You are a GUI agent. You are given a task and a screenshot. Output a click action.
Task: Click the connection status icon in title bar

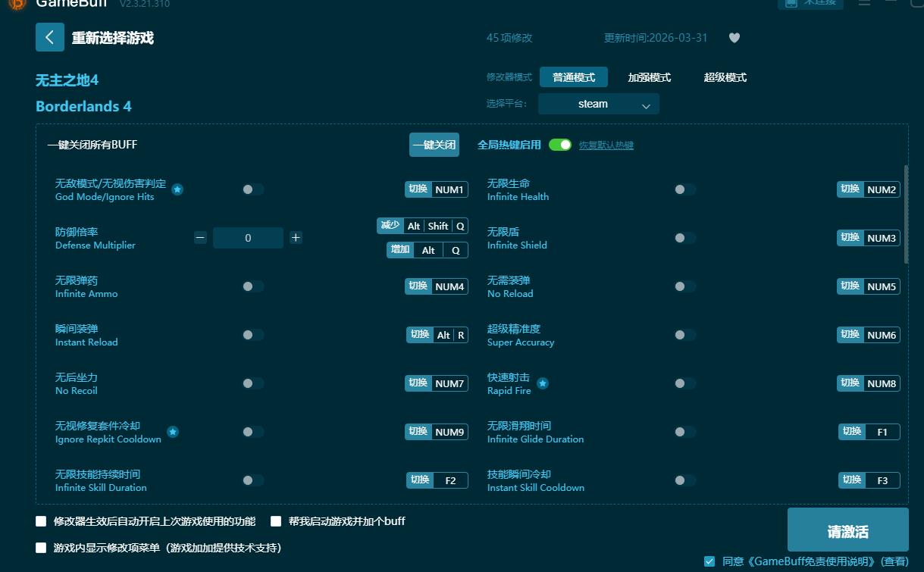coord(791,3)
